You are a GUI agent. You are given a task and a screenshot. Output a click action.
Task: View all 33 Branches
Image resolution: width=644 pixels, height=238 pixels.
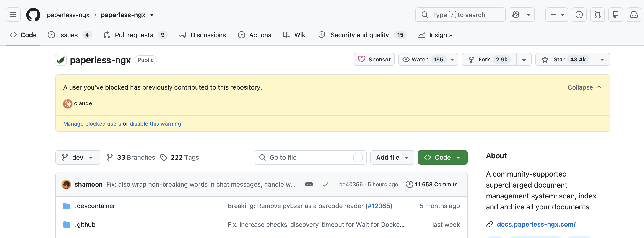[131, 157]
